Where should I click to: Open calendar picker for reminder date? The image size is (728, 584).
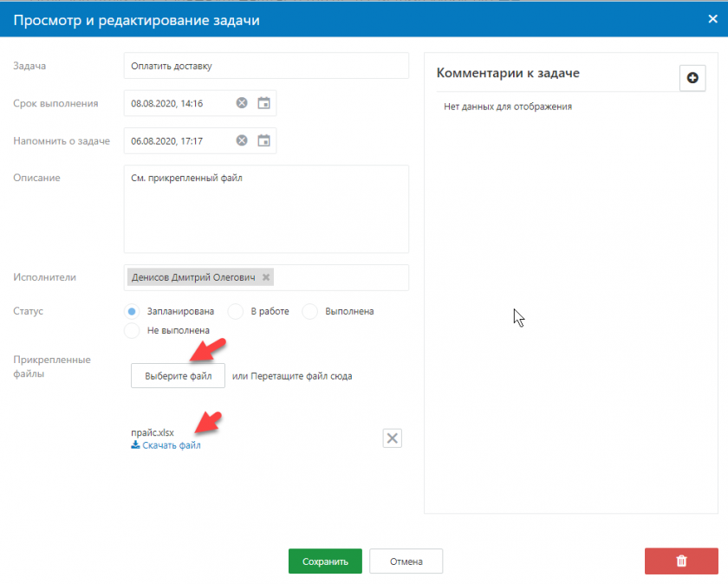click(264, 140)
